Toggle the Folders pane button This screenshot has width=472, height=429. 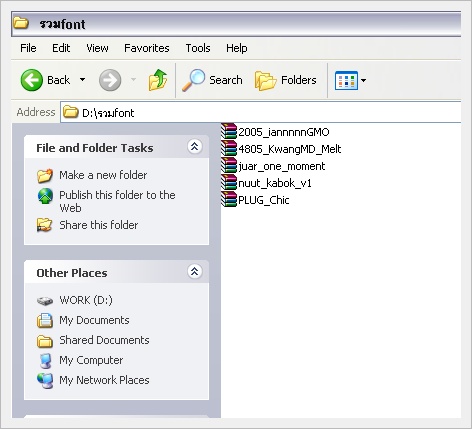point(285,80)
